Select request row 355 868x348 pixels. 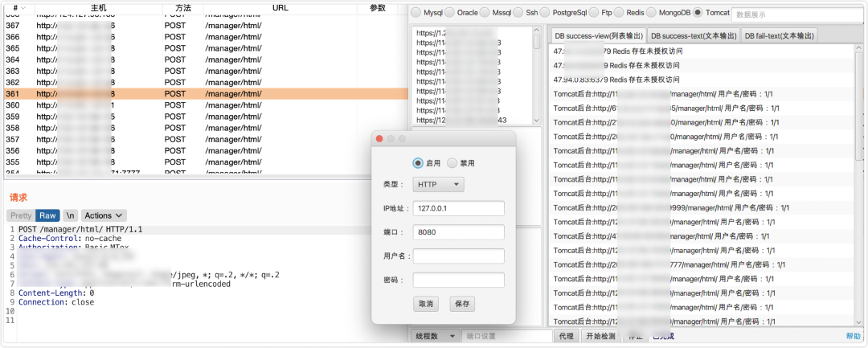[x=205, y=162]
